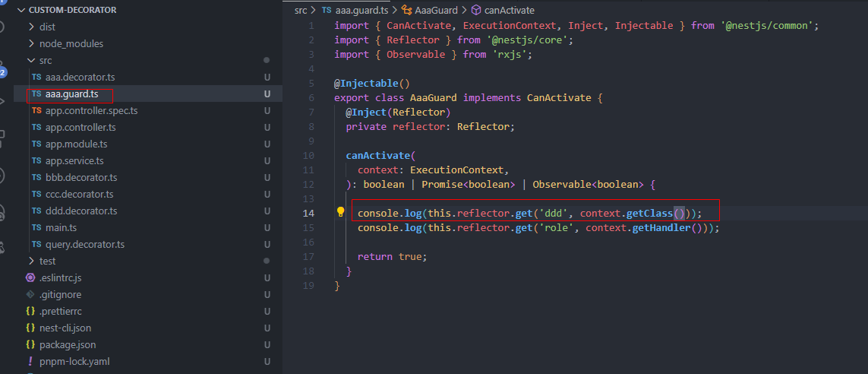
Task: Click '@Injectable' decorator on line 5
Action: point(366,84)
